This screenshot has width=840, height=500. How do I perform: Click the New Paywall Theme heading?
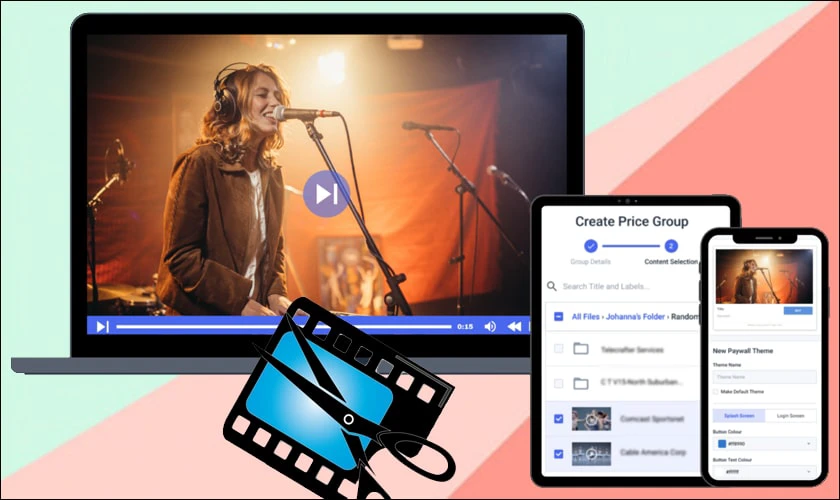[x=742, y=350]
